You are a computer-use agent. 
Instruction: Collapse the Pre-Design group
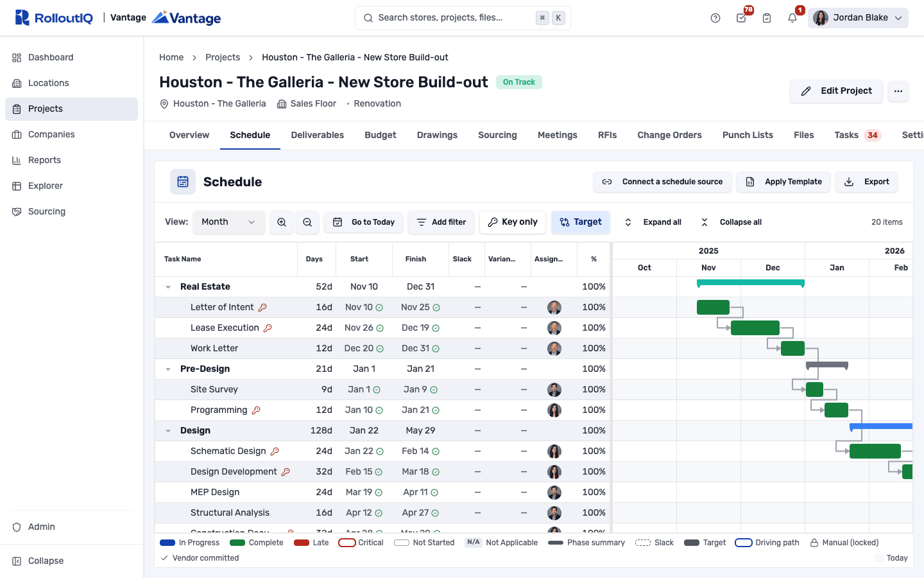[x=168, y=369]
